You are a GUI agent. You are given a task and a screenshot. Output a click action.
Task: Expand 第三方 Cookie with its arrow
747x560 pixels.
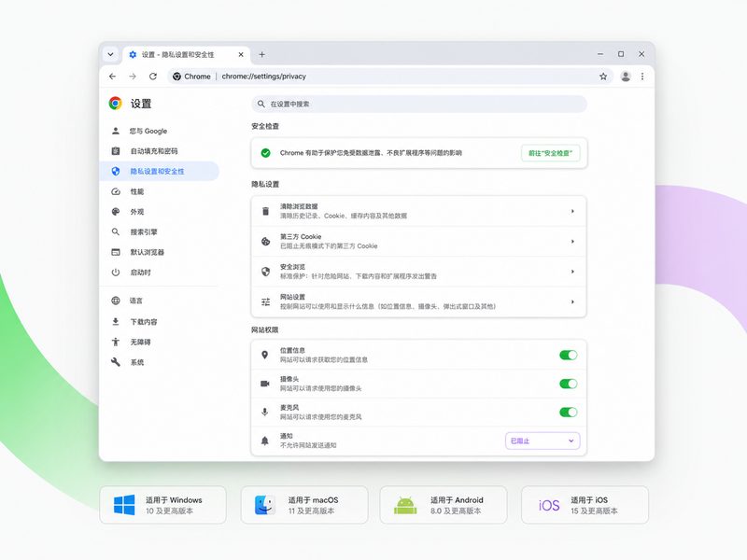pos(572,242)
